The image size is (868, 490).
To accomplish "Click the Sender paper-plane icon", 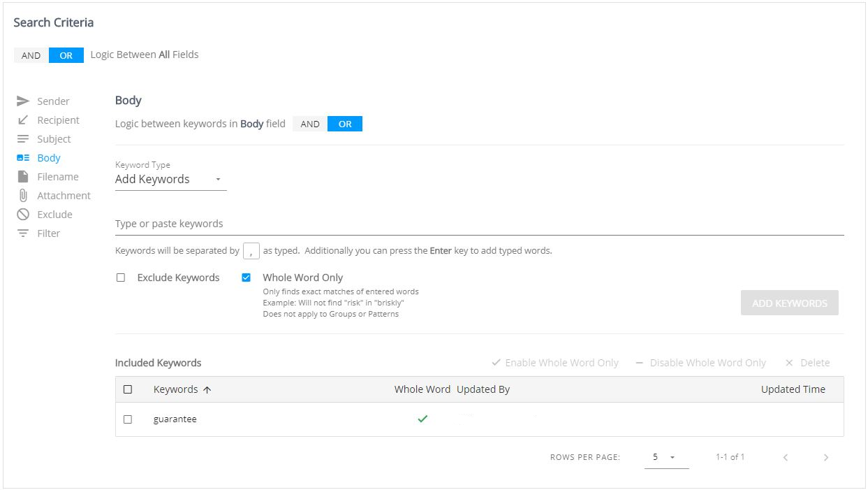I will 23,101.
